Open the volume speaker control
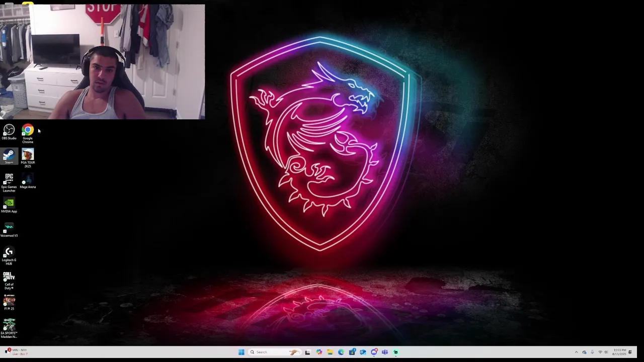 pos(606,352)
